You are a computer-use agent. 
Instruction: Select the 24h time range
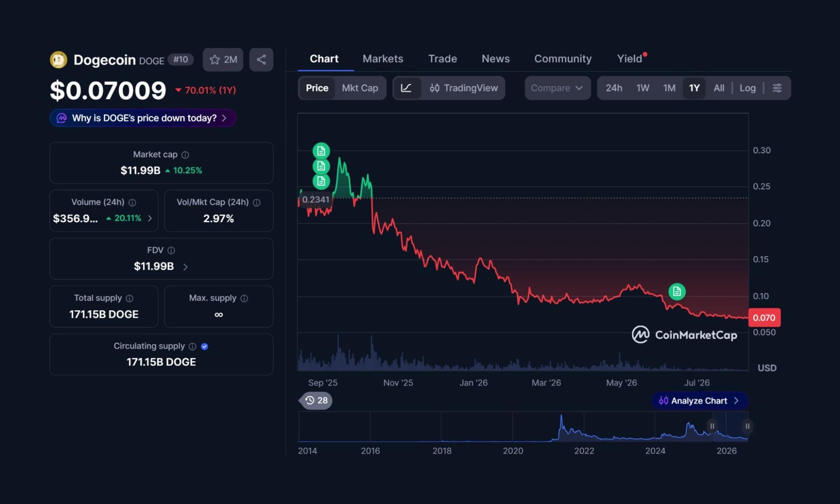(614, 88)
